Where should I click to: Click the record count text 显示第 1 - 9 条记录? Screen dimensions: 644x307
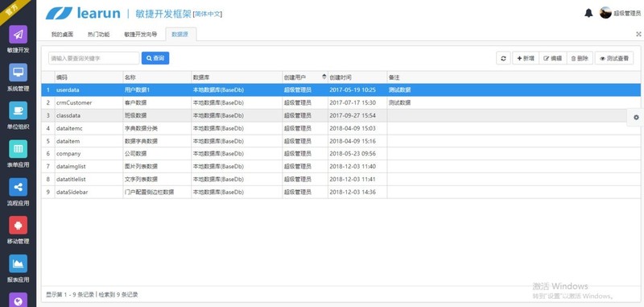(70, 295)
